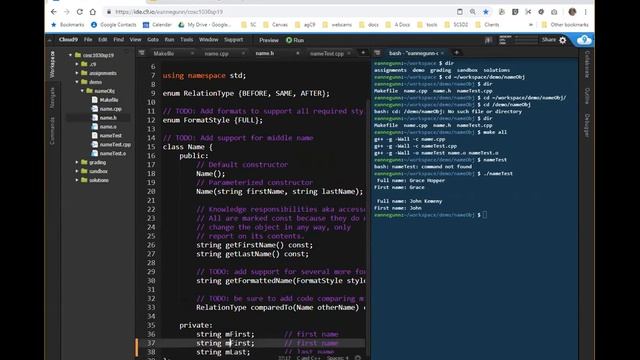
Task: Click the blue bookmark star in address bar
Action: pyautogui.click(x=486, y=12)
